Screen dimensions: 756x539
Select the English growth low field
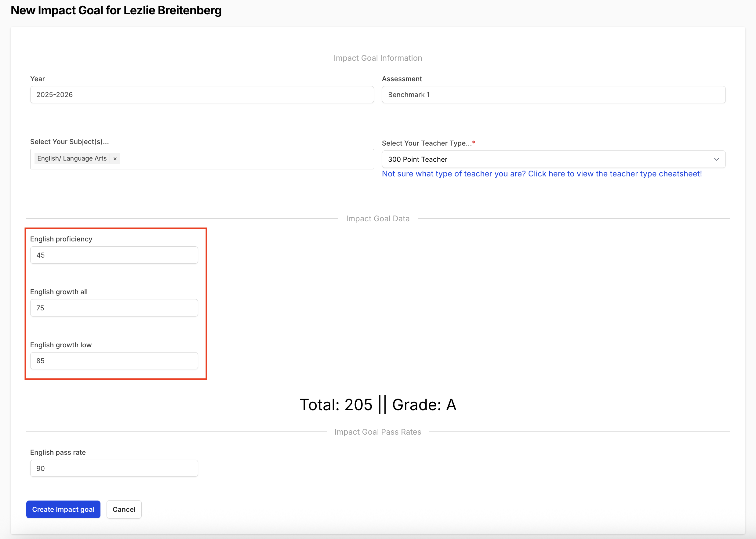click(114, 360)
